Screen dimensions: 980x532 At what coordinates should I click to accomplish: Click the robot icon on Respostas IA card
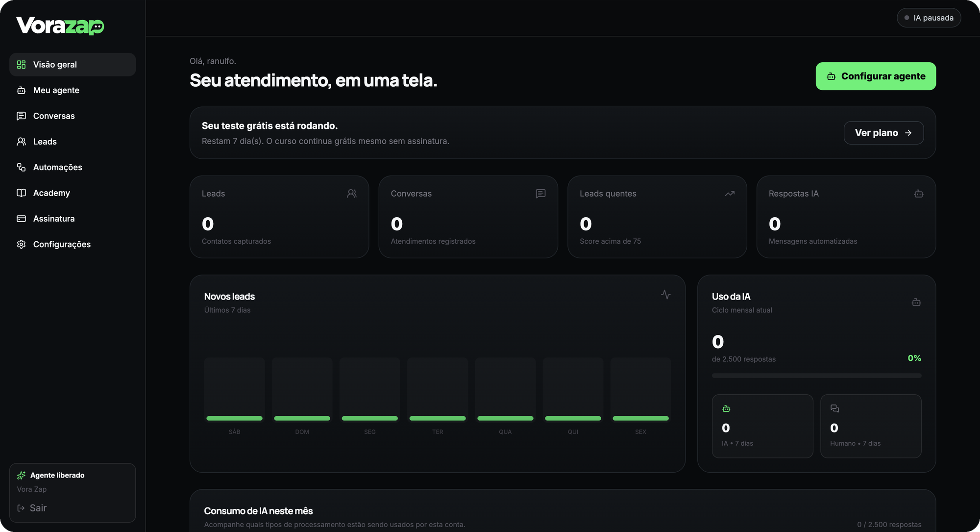tap(919, 194)
